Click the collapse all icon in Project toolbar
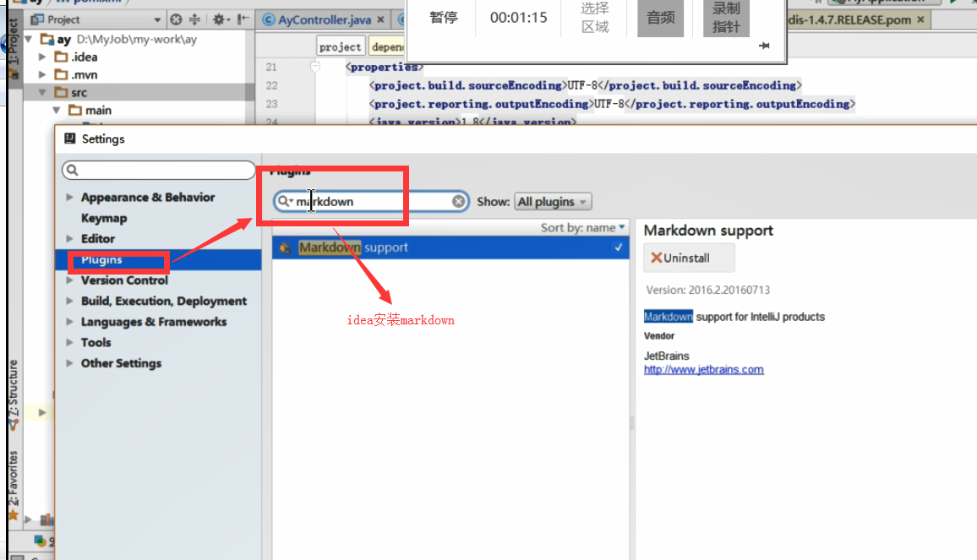This screenshot has height=560, width=977. [x=195, y=19]
